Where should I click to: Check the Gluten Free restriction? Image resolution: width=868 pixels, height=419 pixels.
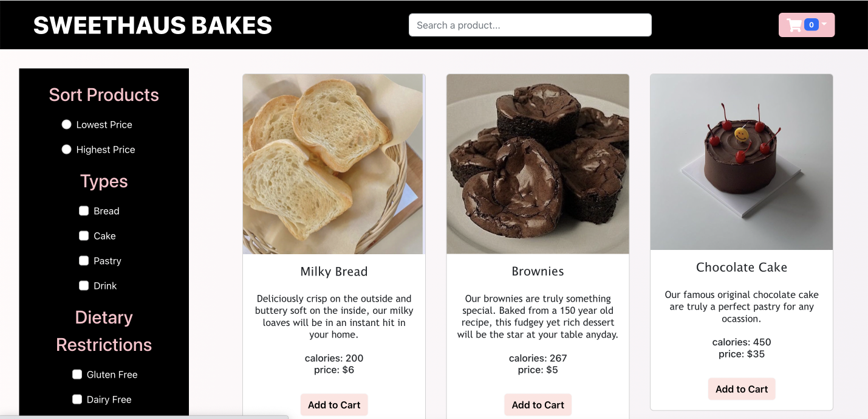click(77, 375)
